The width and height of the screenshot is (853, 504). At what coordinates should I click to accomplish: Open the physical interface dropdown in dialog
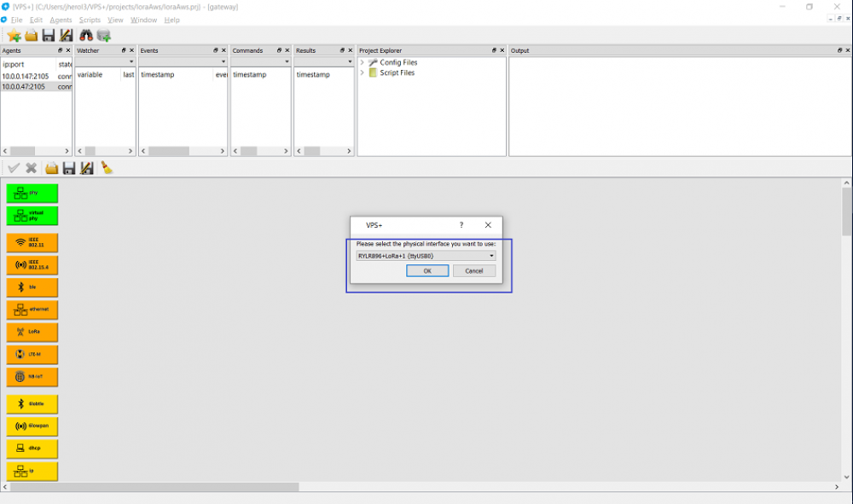[426, 256]
